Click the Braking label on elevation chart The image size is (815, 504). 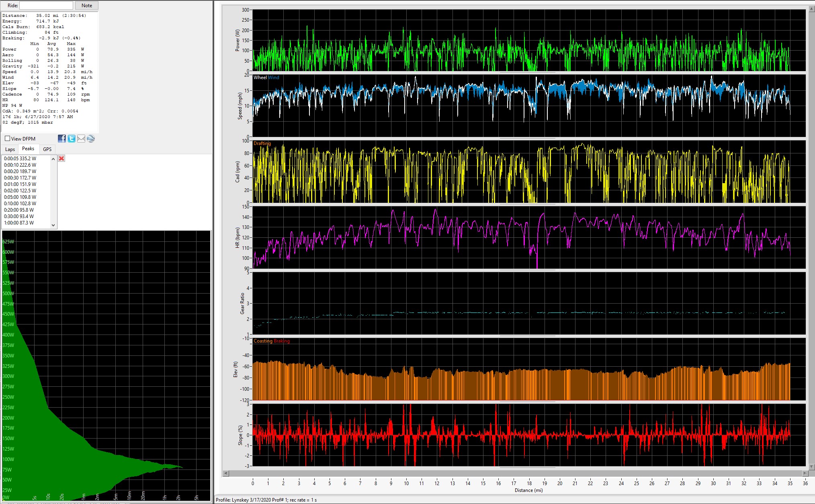282,341
